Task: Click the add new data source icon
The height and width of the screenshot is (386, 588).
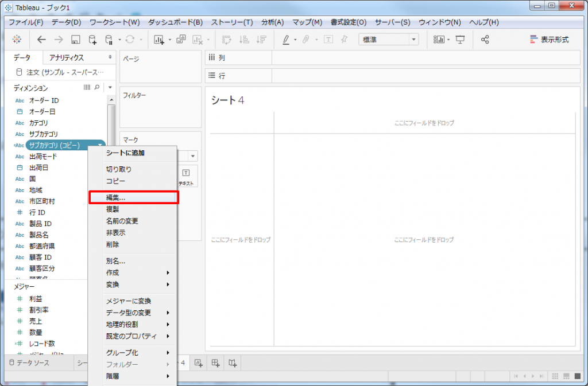Action: pos(92,40)
